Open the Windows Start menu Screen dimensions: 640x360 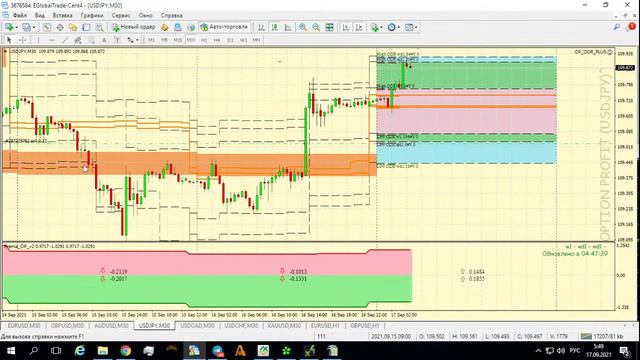click(x=11, y=351)
